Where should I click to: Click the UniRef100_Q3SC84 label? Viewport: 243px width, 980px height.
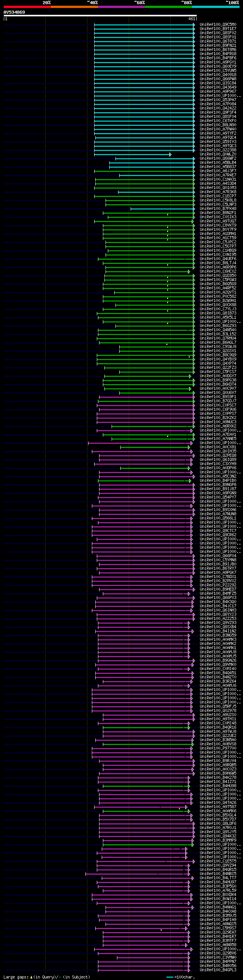[x=218, y=83]
